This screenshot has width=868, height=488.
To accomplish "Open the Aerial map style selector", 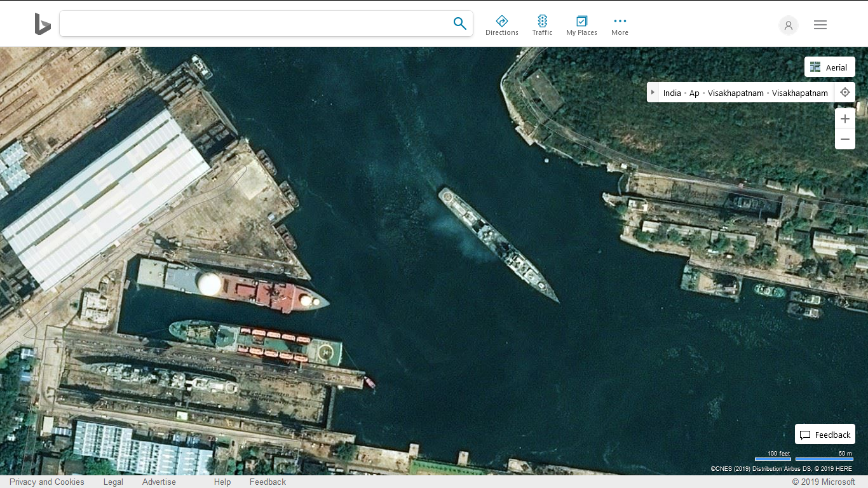I will (x=830, y=67).
